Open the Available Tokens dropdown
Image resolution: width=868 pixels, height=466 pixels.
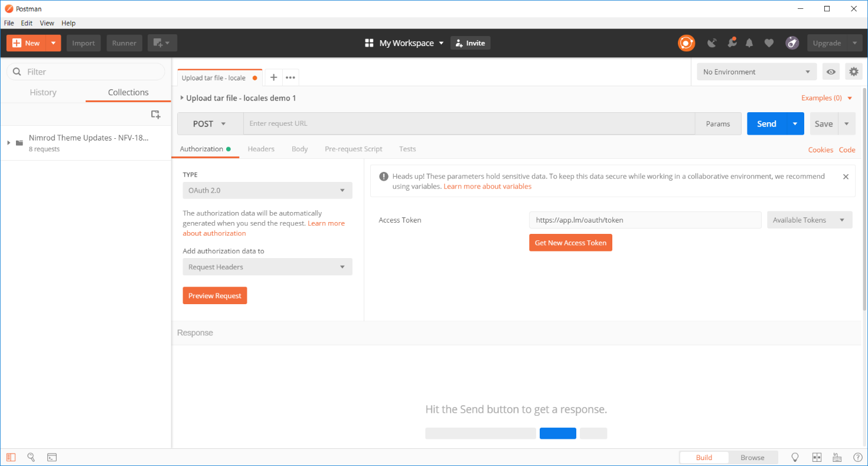[x=810, y=220]
